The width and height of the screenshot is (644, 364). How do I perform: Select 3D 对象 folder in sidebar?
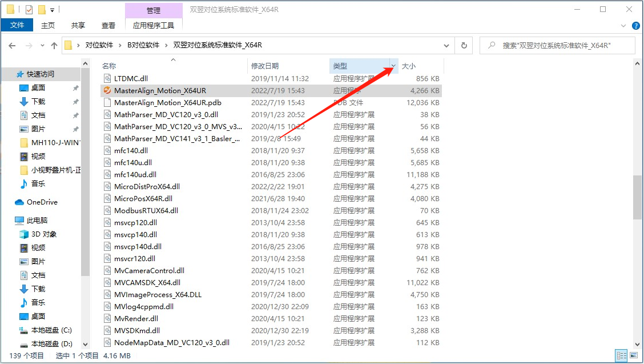(x=43, y=234)
